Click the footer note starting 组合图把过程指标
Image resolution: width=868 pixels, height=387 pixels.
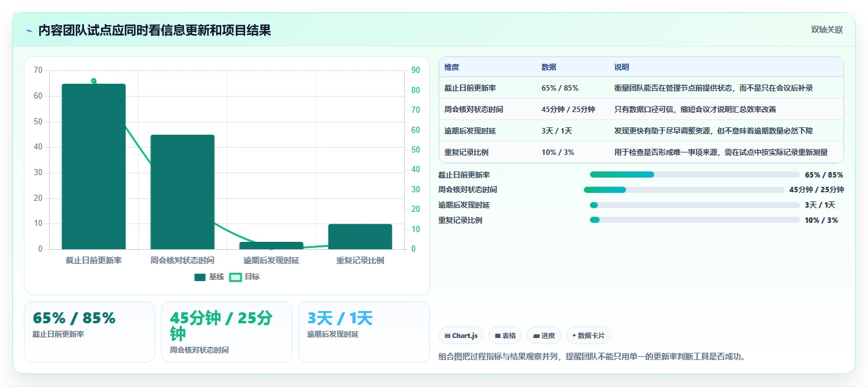point(592,356)
